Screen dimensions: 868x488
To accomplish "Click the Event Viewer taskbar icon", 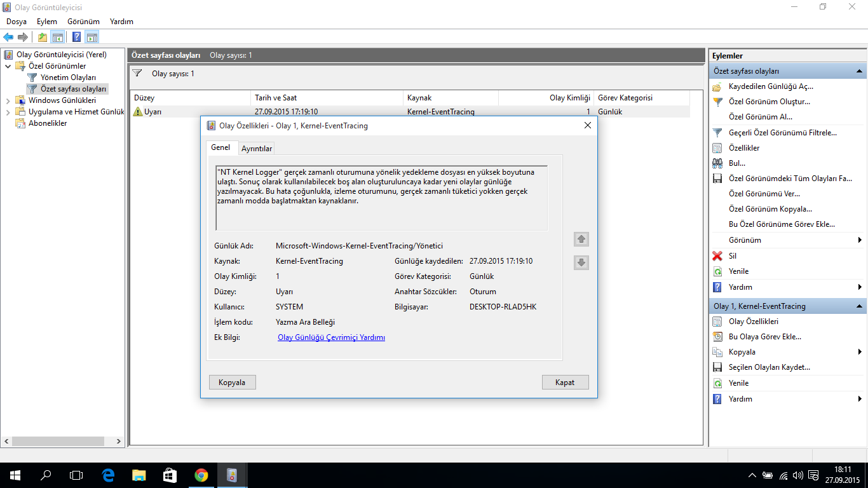I will pyautogui.click(x=232, y=475).
